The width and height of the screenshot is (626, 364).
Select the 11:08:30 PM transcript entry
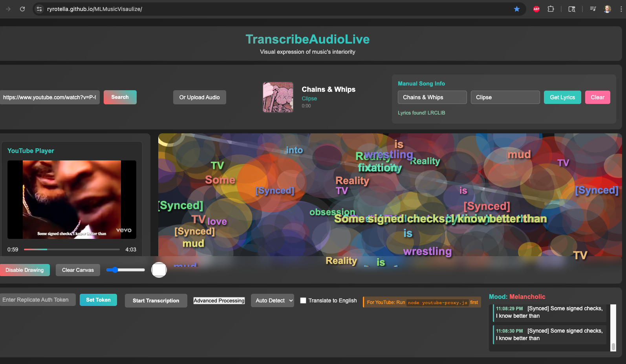coord(550,335)
